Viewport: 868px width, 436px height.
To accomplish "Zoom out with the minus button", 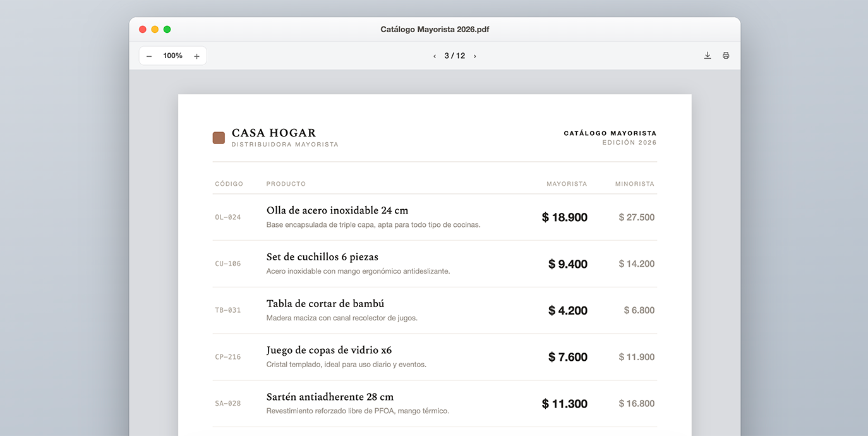I will pos(149,56).
